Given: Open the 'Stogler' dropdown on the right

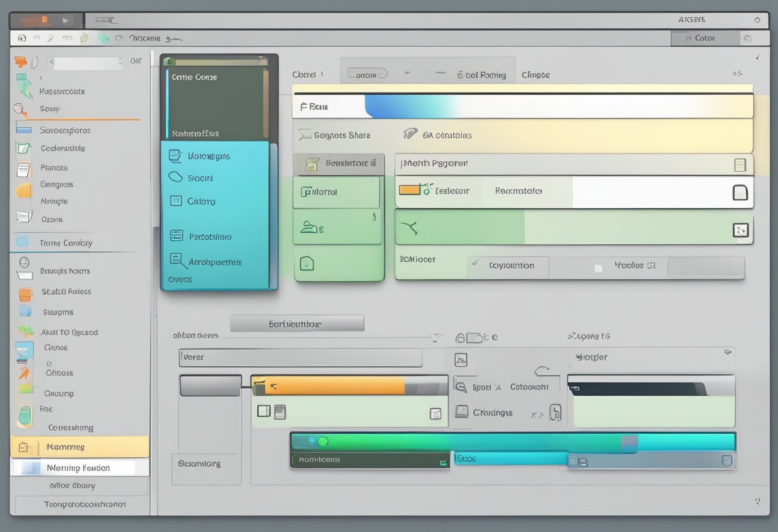Looking at the screenshot, I should click(x=651, y=357).
